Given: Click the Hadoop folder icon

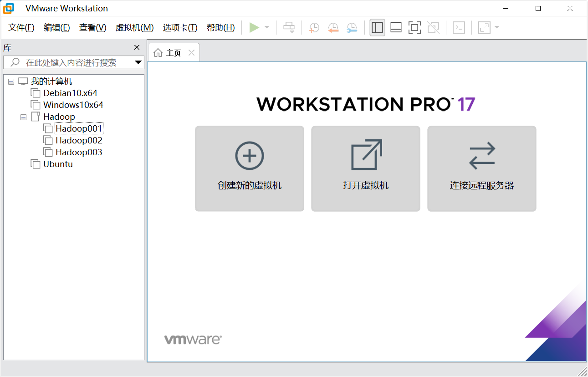Looking at the screenshot, I should pyautogui.click(x=36, y=117).
